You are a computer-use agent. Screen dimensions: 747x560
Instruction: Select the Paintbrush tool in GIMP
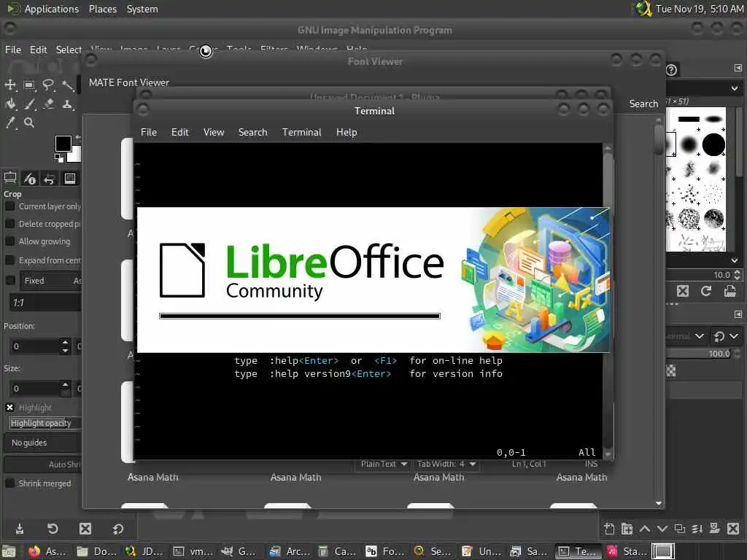29,104
